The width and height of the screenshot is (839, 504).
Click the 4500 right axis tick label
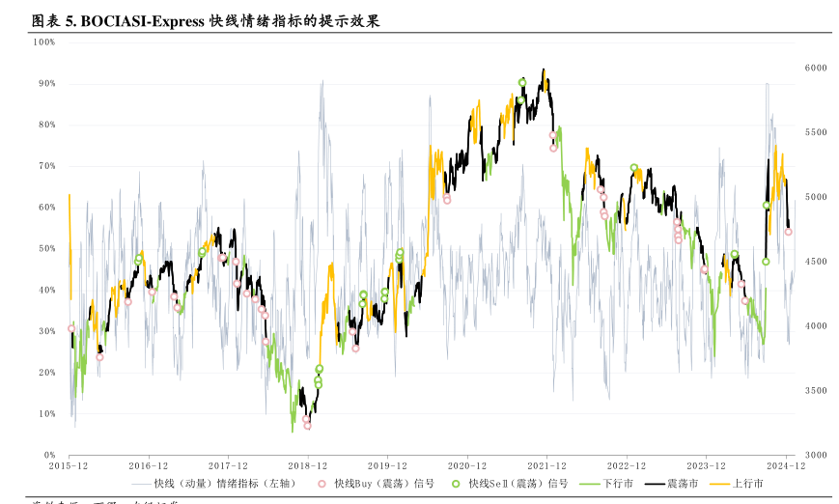(816, 262)
